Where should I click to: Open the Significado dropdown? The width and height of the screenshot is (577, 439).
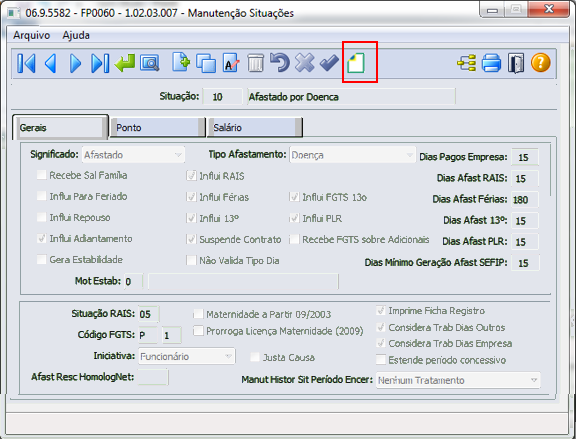[133, 155]
